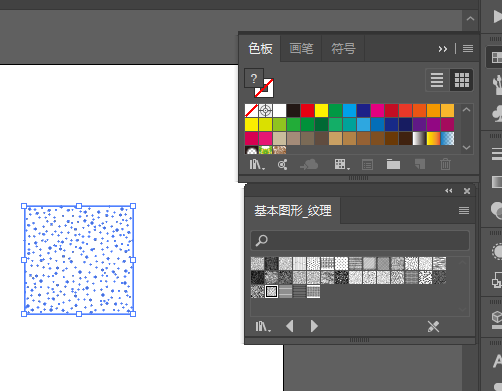Switch to the 色板 tab

tap(260, 49)
